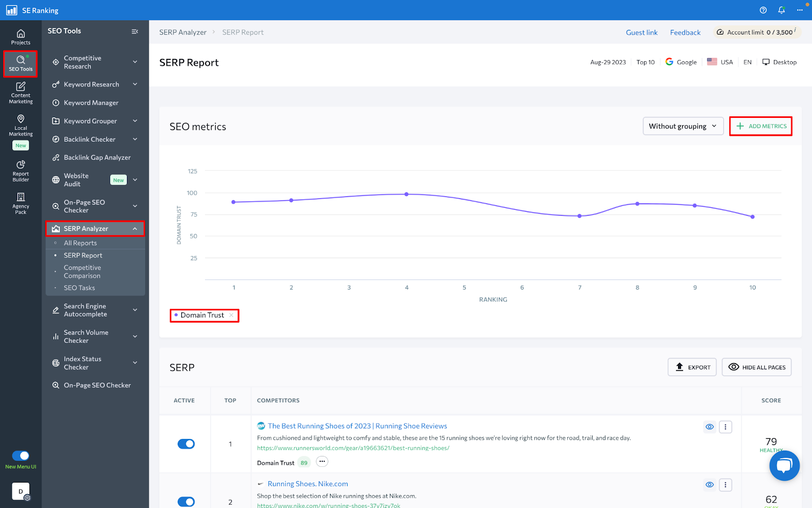Click the Add Metrics button
Image resolution: width=812 pixels, height=508 pixels.
click(x=761, y=126)
